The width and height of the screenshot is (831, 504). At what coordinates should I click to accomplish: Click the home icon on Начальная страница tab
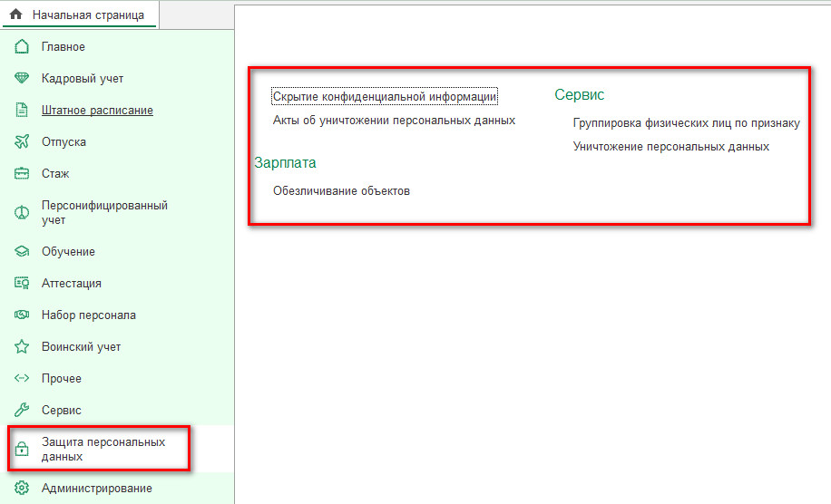click(15, 15)
